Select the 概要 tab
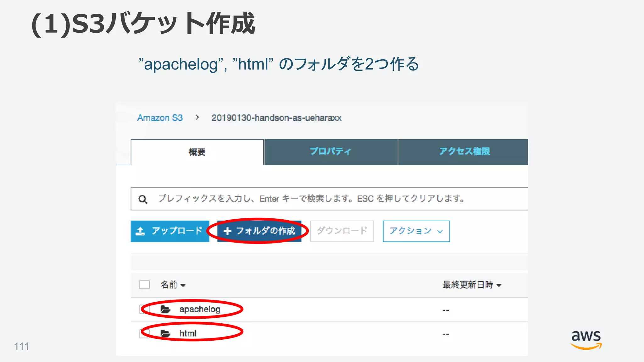The image size is (644, 362). (x=197, y=152)
